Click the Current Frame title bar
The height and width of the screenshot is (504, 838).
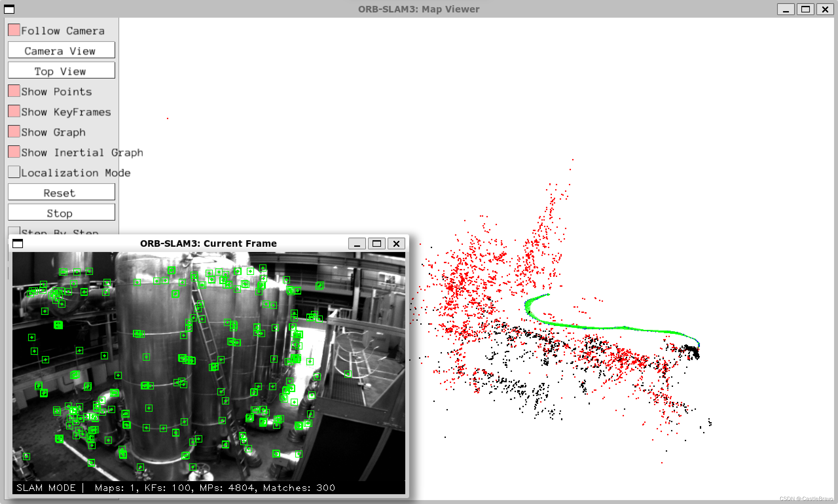[x=208, y=243]
